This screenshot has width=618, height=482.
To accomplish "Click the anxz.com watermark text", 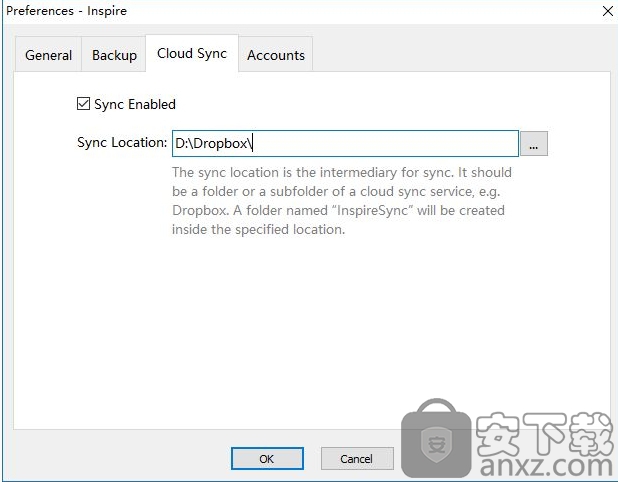I will pyautogui.click(x=546, y=466).
